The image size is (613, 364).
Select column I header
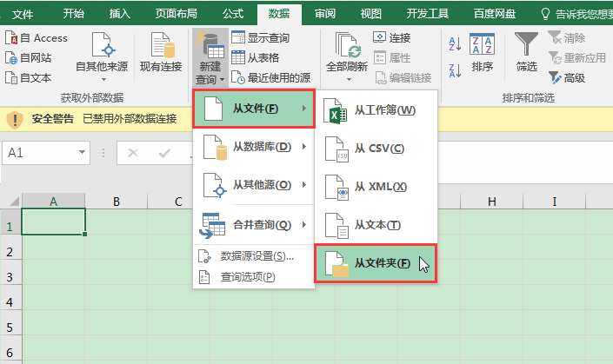pyautogui.click(x=555, y=202)
